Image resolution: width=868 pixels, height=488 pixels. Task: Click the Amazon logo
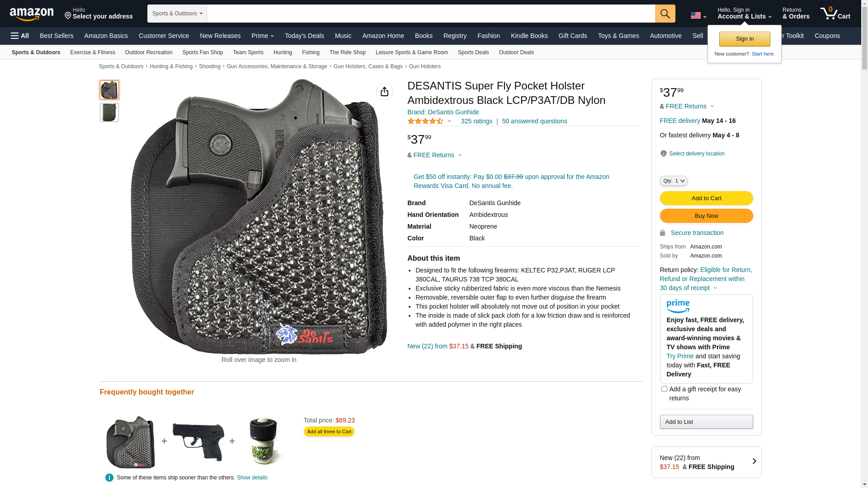coord(32,14)
